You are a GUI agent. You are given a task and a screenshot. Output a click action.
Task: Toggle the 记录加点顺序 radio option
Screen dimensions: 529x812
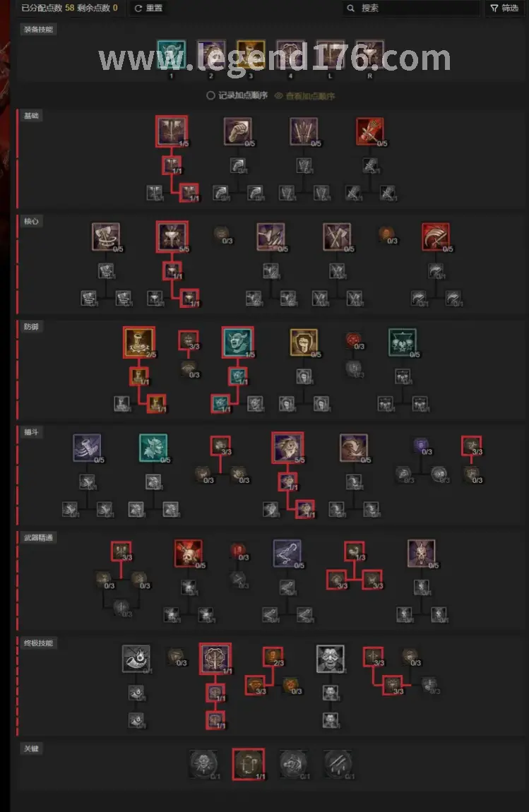pyautogui.click(x=237, y=95)
